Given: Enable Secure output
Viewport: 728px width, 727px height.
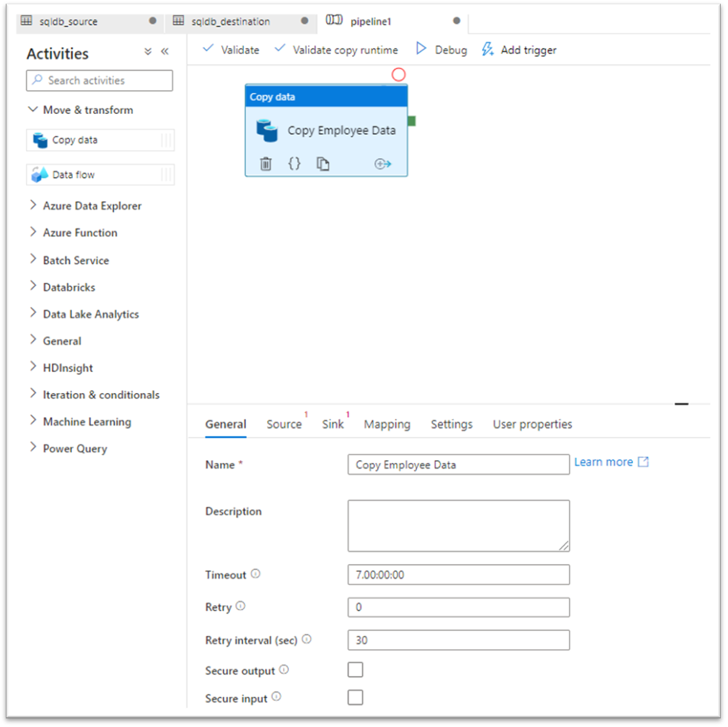Looking at the screenshot, I should point(355,669).
